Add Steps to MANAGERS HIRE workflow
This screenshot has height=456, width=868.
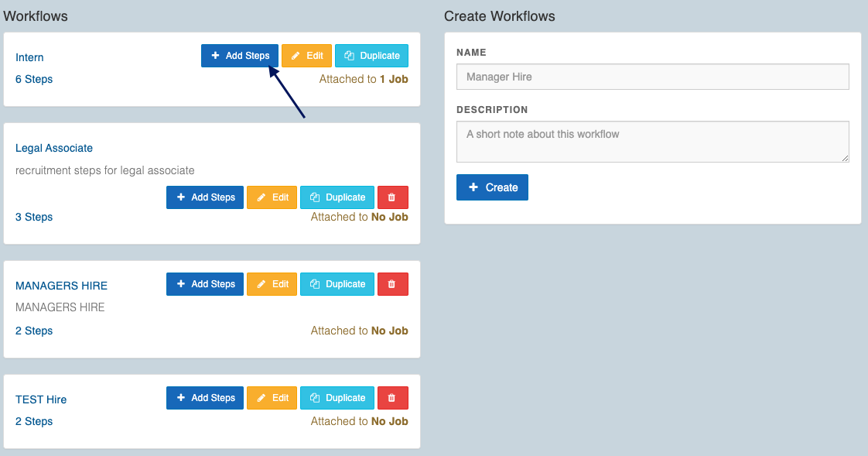(205, 284)
